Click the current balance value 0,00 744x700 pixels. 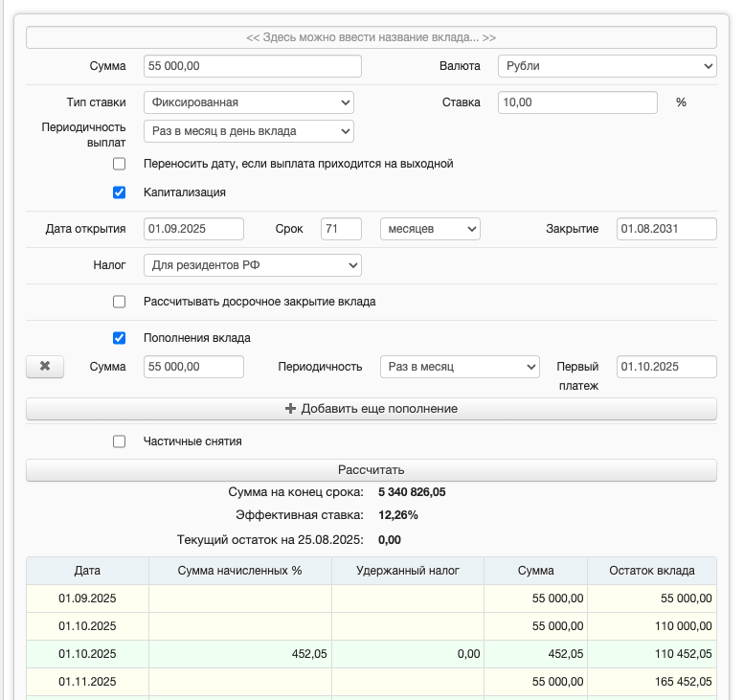(x=390, y=540)
